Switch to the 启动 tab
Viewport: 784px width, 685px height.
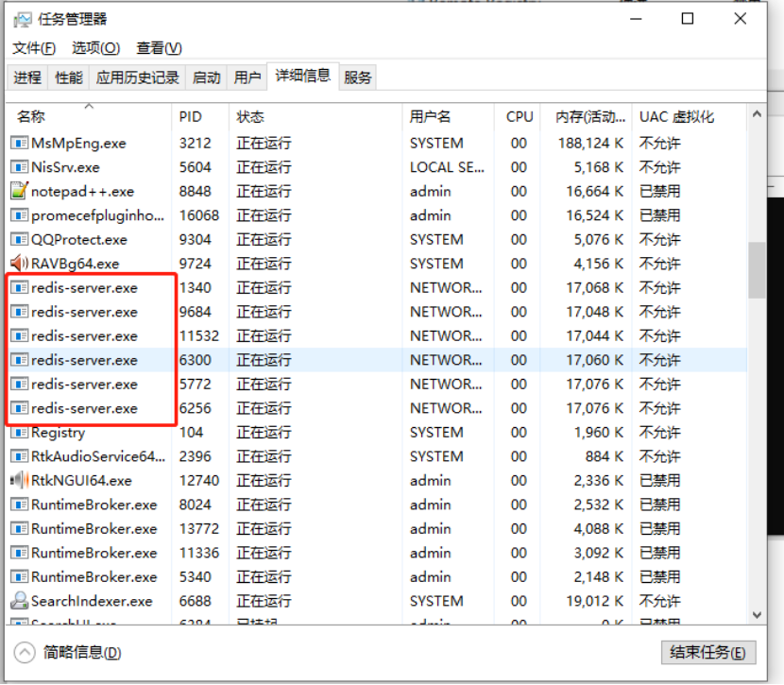tap(207, 77)
